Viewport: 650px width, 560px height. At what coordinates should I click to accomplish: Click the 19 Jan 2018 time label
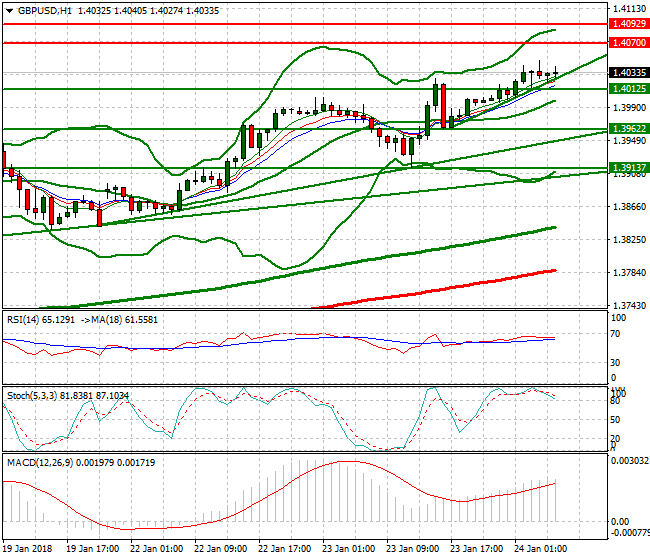[27, 549]
